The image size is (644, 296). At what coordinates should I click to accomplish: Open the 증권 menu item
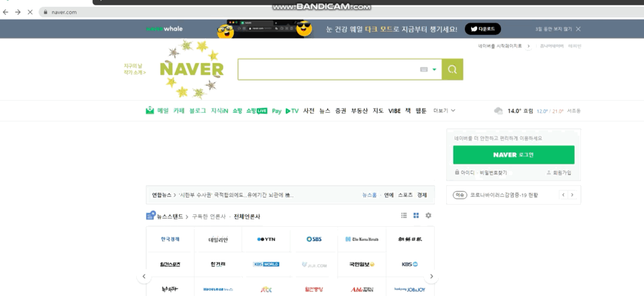(x=341, y=111)
